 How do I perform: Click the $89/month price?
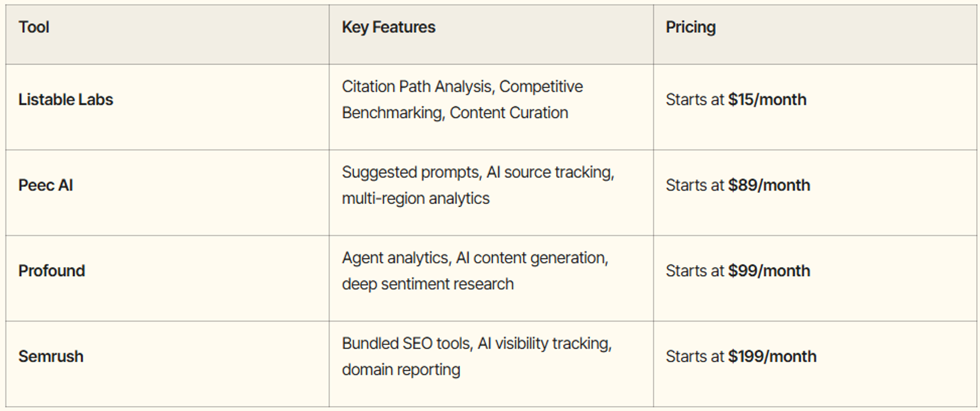click(769, 185)
